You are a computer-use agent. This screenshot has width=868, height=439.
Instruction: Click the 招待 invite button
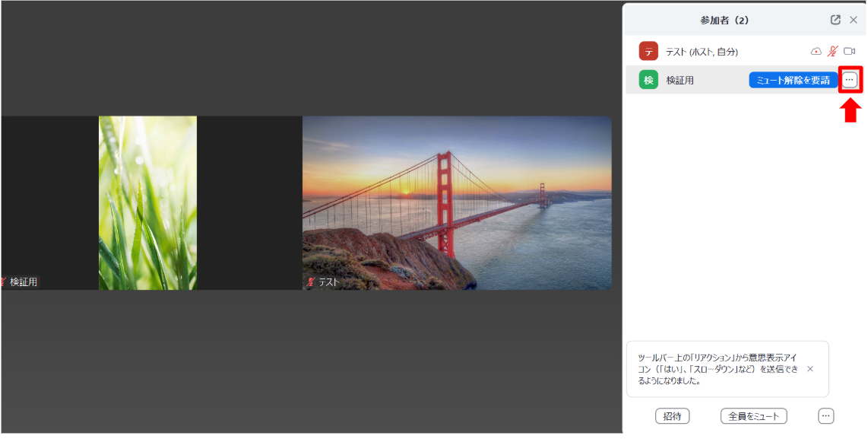[x=672, y=416]
